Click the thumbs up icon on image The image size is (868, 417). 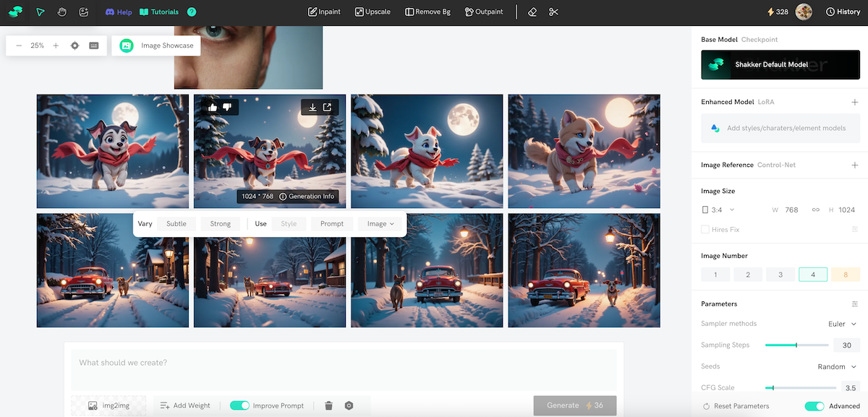click(x=213, y=107)
